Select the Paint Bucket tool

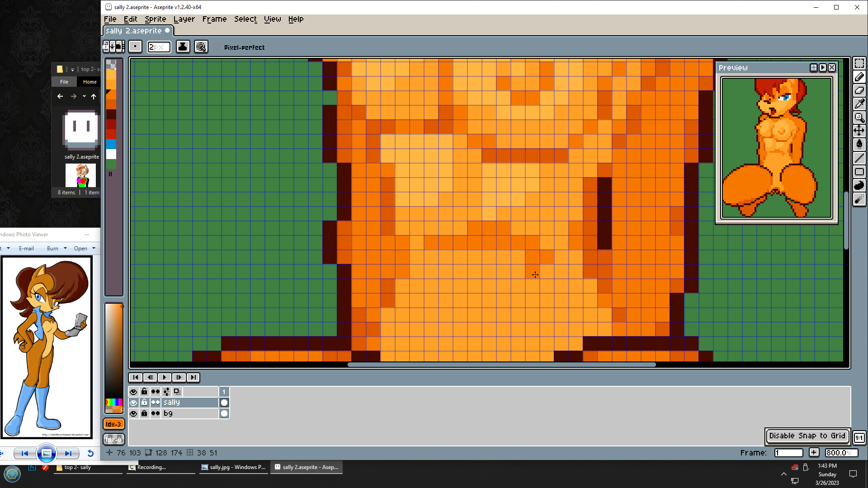[x=859, y=145]
